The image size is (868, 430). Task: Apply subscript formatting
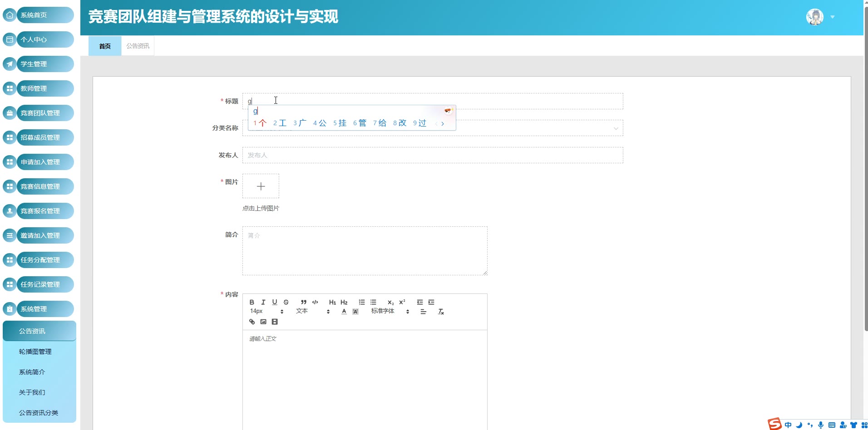tap(391, 302)
